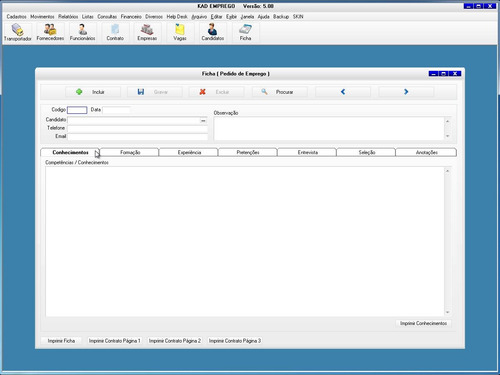Viewport: 500px width, 375px height.
Task: Click the Conhecimentos area scrollbar up arrow
Action: (448, 171)
